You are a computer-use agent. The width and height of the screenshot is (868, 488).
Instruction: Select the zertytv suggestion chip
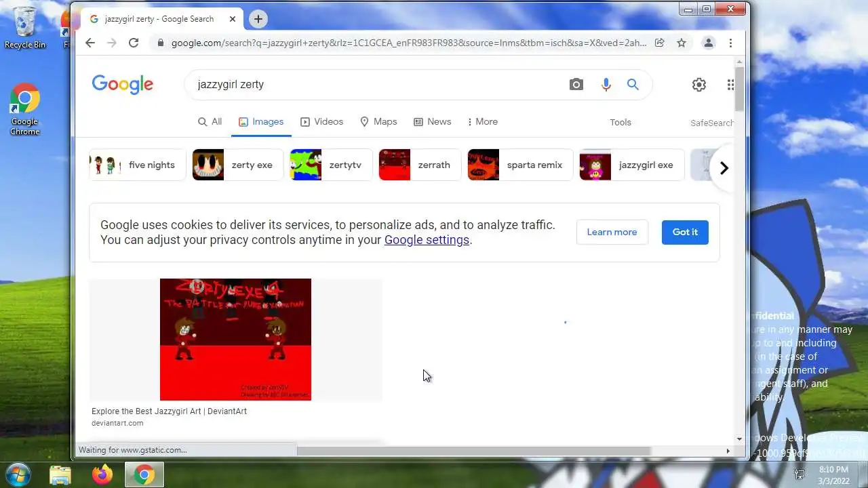pyautogui.click(x=331, y=165)
